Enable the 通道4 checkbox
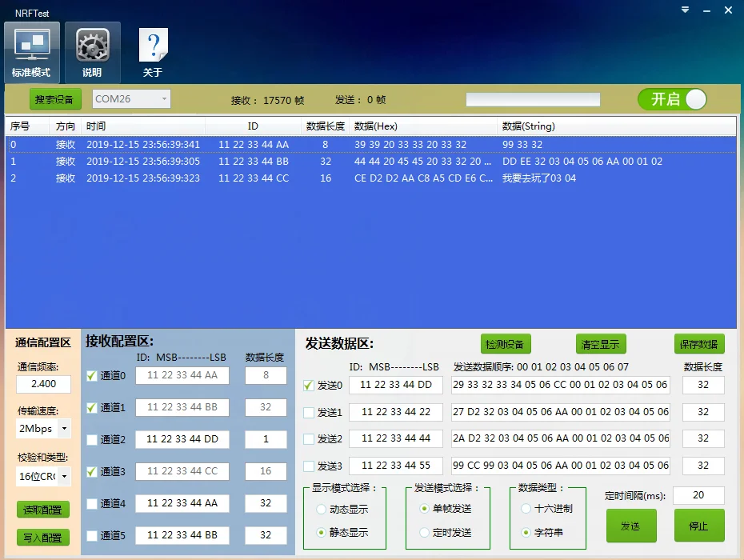This screenshot has height=560, width=744. coord(92,503)
